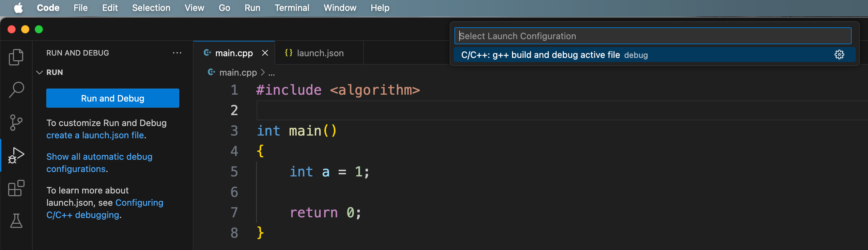Open the Apple menu
This screenshot has height=250, width=868.
18,8
